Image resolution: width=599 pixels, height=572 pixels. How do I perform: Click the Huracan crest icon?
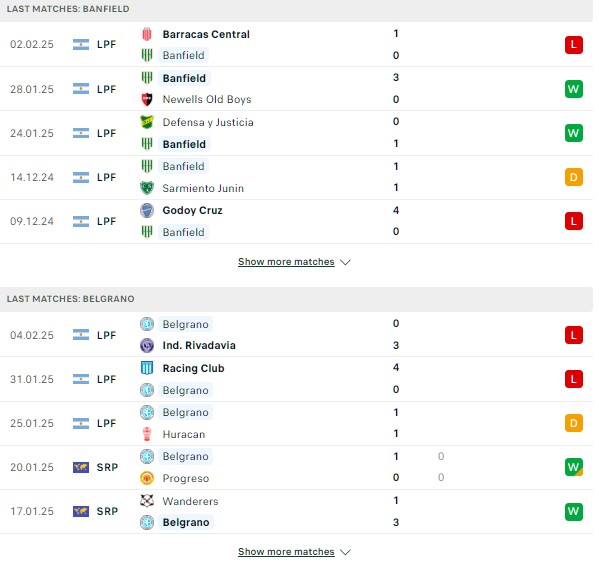click(x=147, y=434)
